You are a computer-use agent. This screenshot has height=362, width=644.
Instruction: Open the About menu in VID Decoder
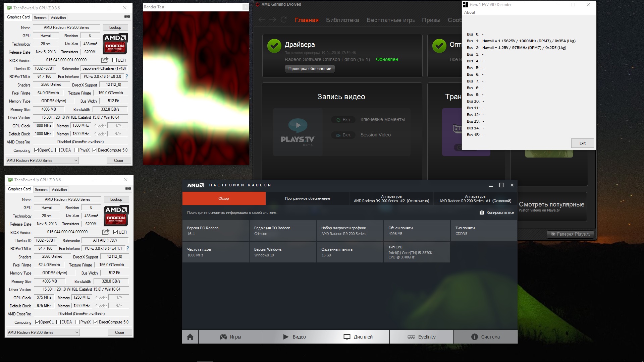click(x=470, y=12)
